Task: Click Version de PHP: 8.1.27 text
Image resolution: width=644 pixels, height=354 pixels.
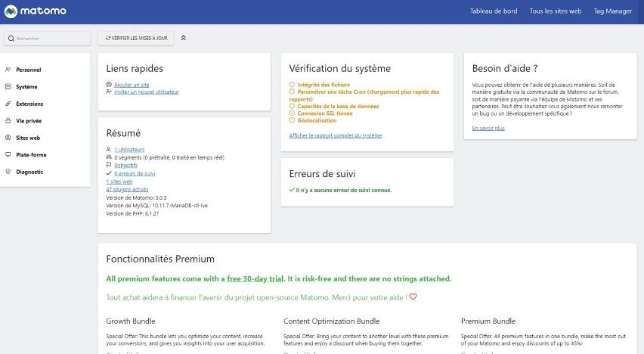Action: pyautogui.click(x=132, y=213)
